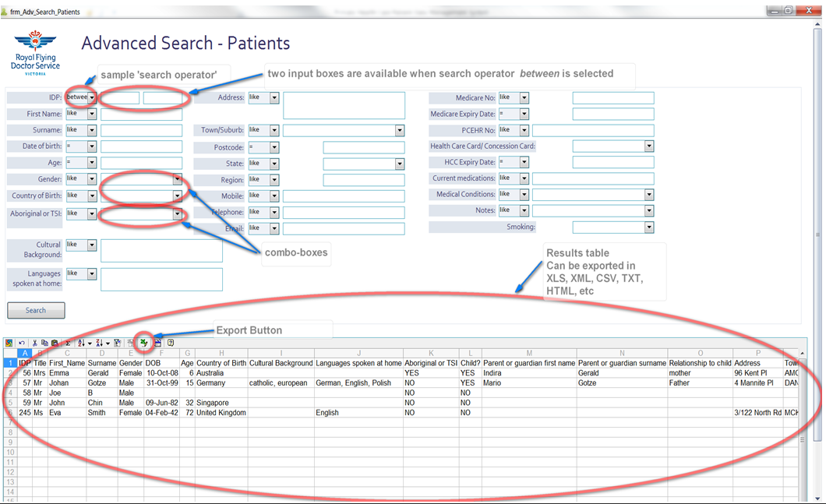
Task: Click the Search button
Action: tap(35, 309)
